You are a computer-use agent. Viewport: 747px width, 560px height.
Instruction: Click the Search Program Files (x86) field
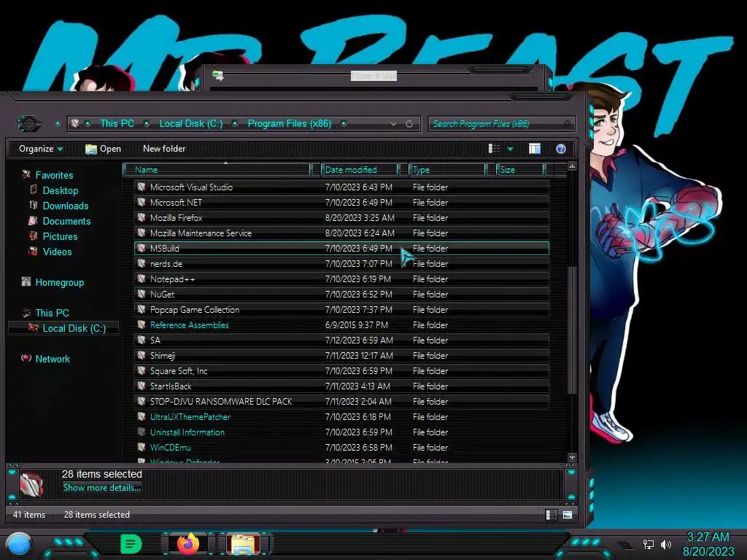pos(501,124)
